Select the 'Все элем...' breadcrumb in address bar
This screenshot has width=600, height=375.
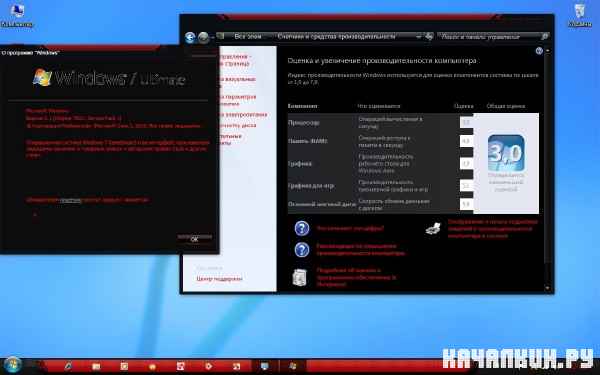(248, 36)
